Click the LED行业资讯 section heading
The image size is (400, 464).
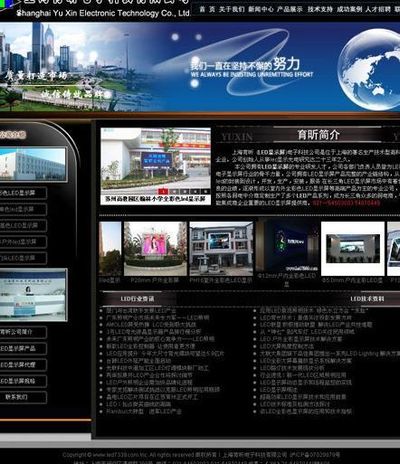tap(137, 299)
